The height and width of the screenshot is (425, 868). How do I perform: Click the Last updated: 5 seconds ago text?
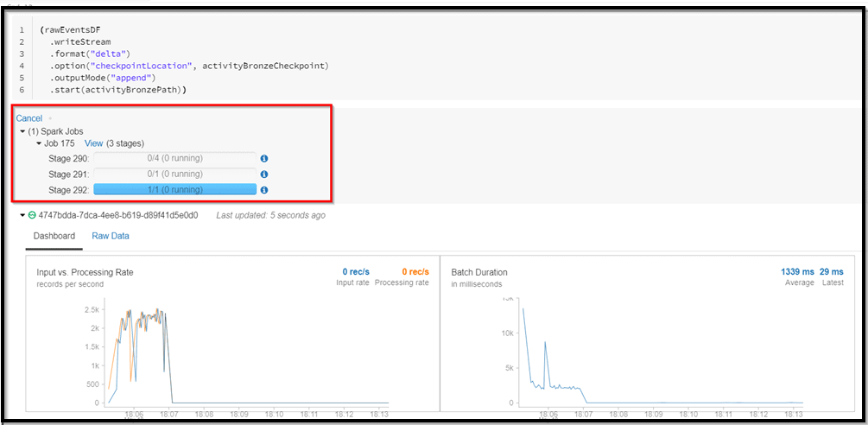pos(270,215)
